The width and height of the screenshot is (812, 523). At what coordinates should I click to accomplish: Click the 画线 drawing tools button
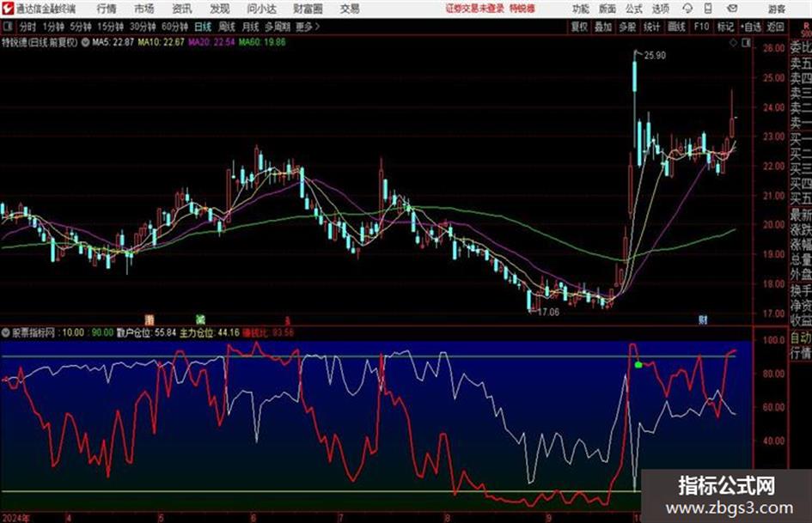(676, 27)
